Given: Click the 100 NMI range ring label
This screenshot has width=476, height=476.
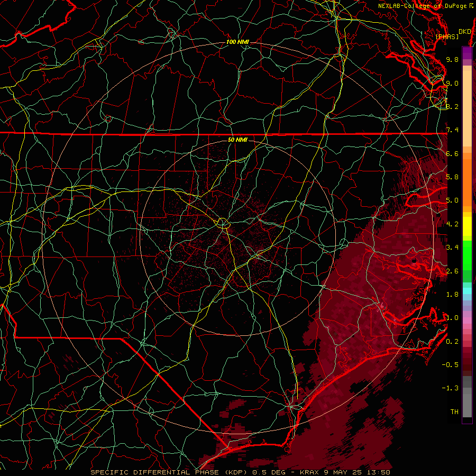Looking at the screenshot, I should pos(237,42).
